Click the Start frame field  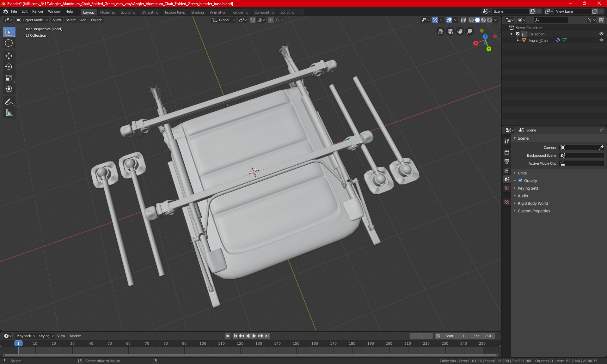tap(455, 336)
